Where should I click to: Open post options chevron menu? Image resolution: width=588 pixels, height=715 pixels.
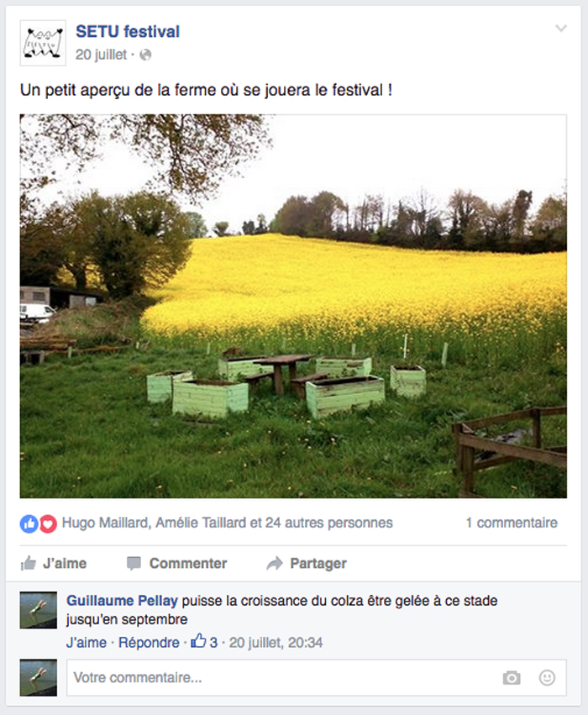pyautogui.click(x=561, y=29)
